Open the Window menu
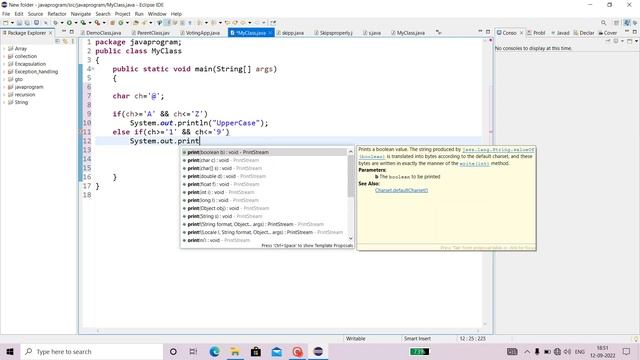Viewport: 640px width, 360px height. (x=157, y=14)
